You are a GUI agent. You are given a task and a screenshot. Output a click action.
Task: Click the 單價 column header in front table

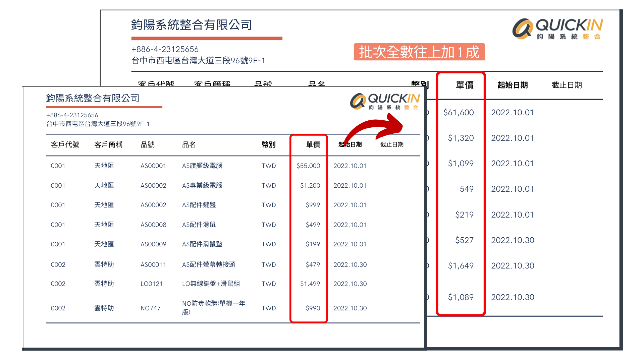coord(313,144)
